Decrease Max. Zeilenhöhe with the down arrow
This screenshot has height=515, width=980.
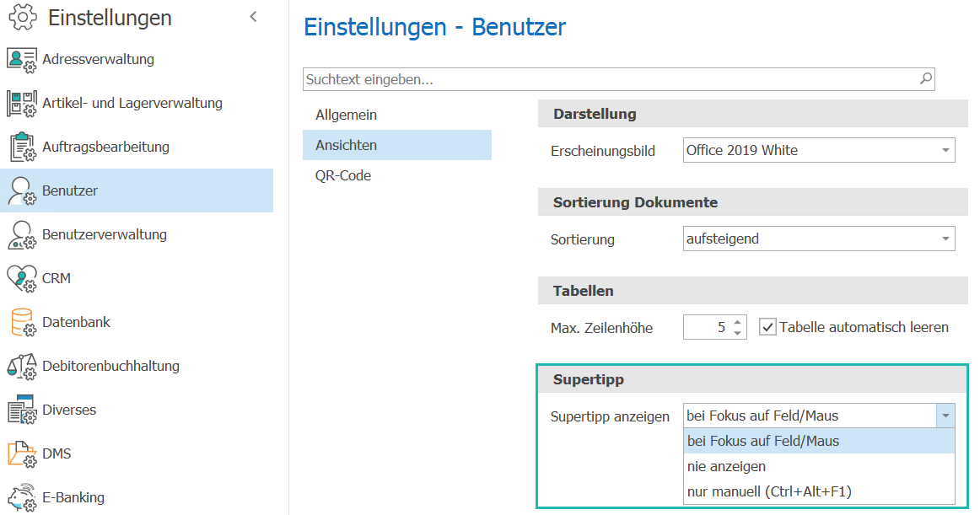click(738, 333)
